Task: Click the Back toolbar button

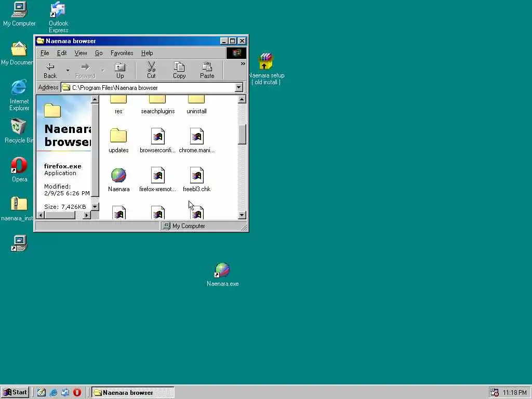Action: click(x=50, y=71)
